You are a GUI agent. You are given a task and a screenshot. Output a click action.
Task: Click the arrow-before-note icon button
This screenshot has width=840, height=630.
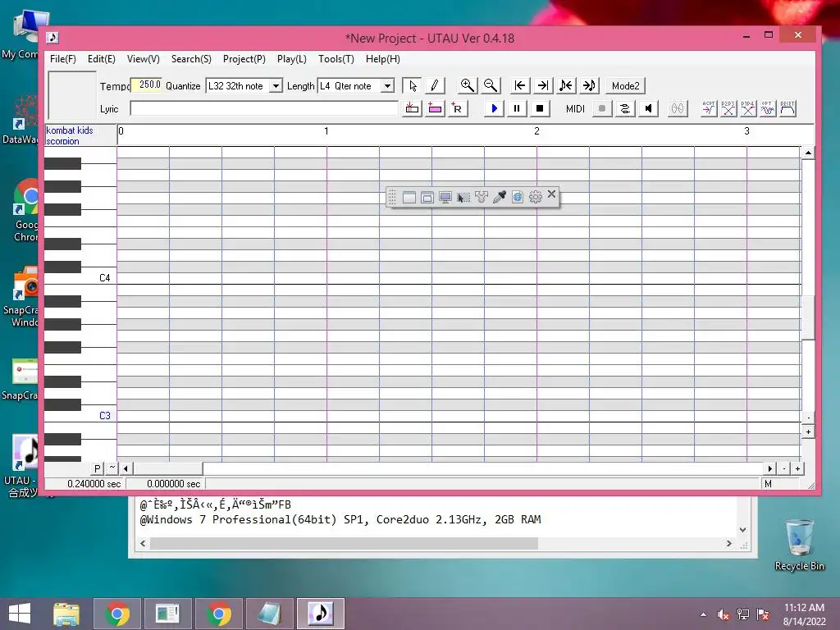(x=589, y=85)
